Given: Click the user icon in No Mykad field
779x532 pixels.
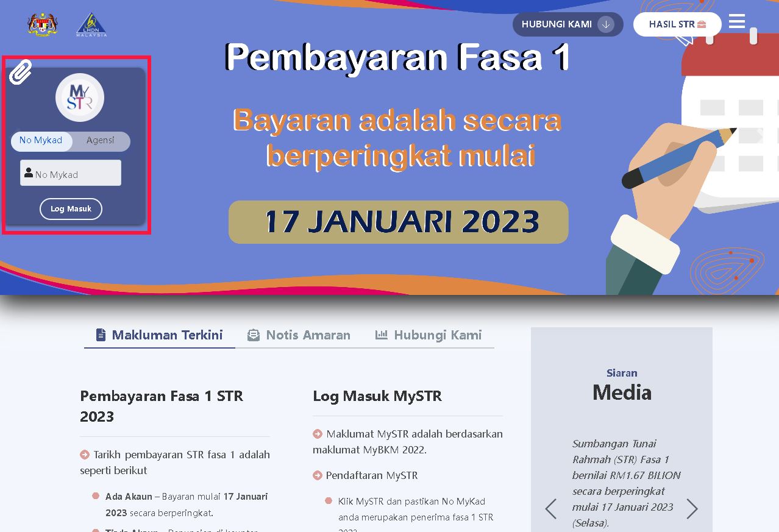Looking at the screenshot, I should point(29,173).
